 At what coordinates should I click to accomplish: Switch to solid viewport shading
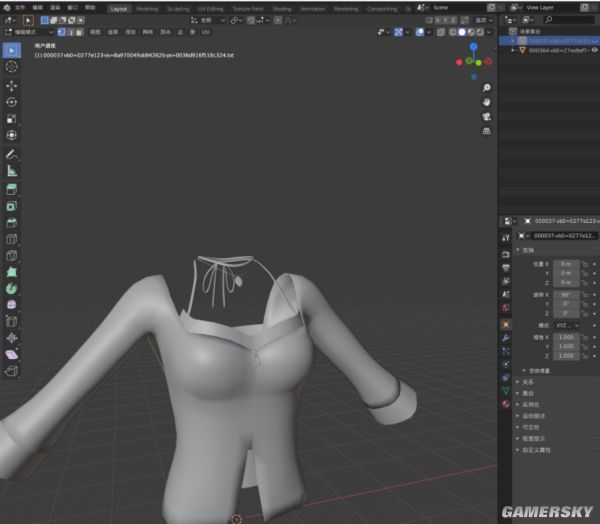(x=462, y=32)
